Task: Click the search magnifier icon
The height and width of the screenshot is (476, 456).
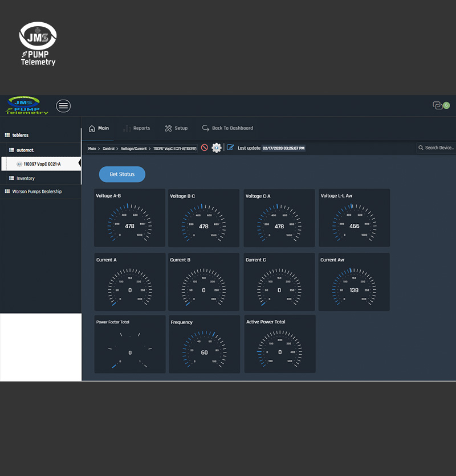Action: tap(421, 148)
